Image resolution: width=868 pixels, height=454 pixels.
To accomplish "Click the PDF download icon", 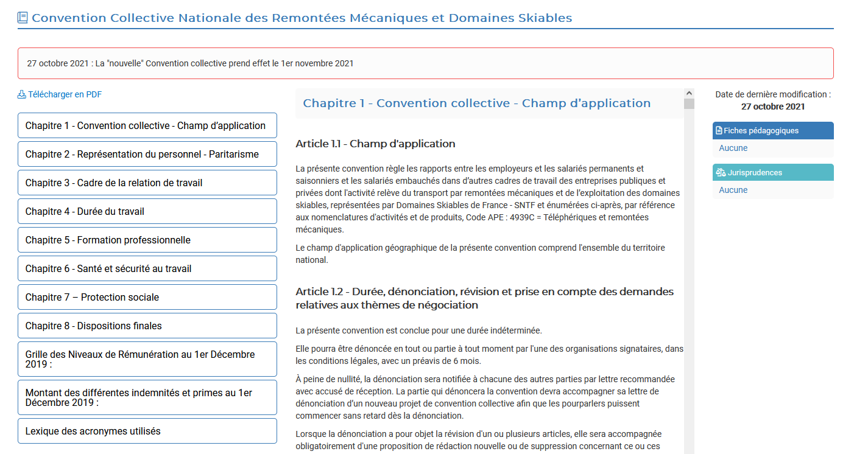I will (x=22, y=94).
